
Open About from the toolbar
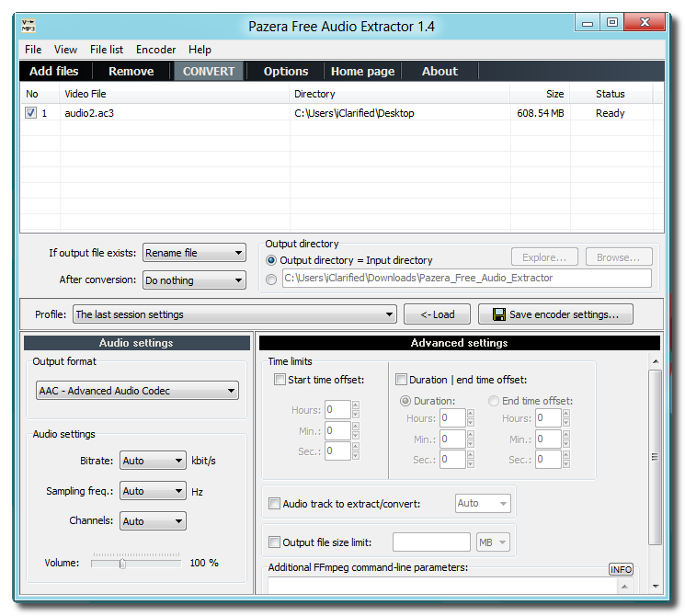click(440, 71)
